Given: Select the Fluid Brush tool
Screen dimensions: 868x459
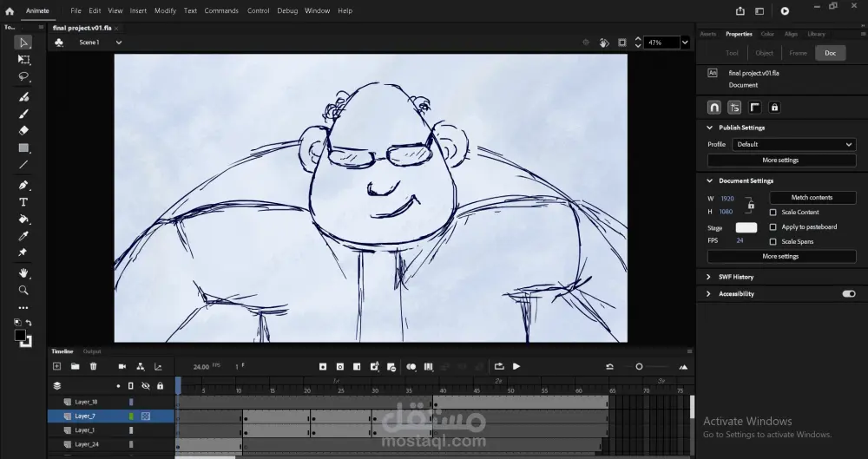Looking at the screenshot, I should point(23,97).
